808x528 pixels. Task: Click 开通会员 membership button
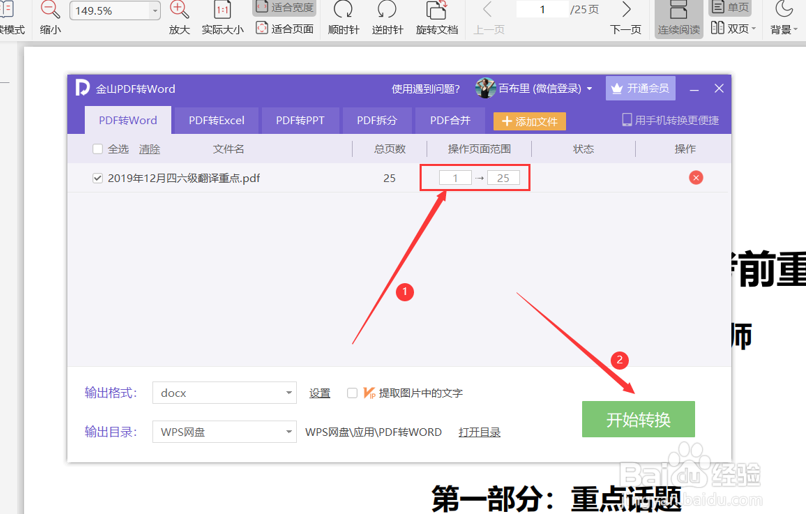(x=641, y=89)
